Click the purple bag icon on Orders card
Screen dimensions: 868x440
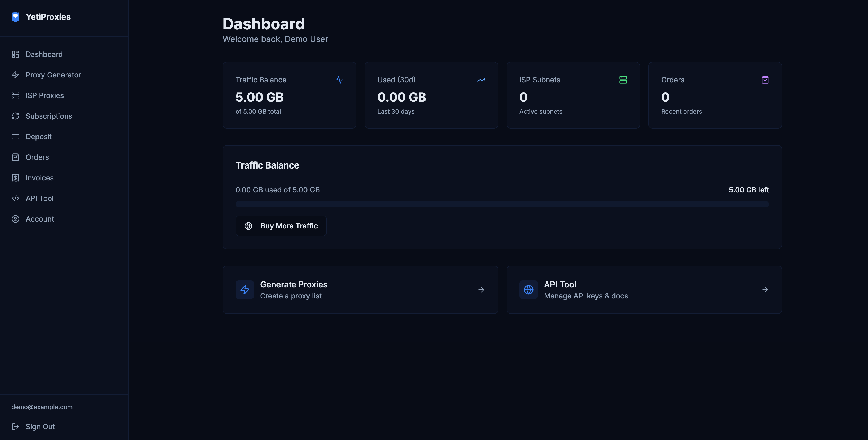point(765,80)
